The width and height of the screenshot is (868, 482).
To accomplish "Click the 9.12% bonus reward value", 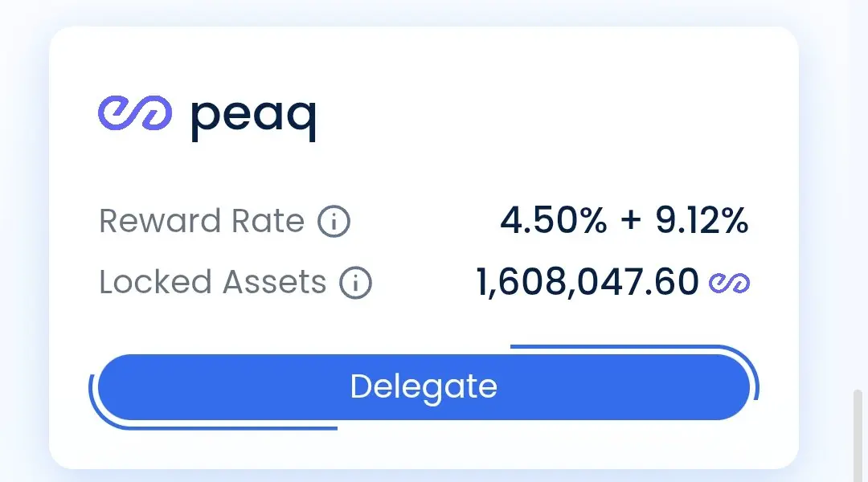I will (702, 220).
